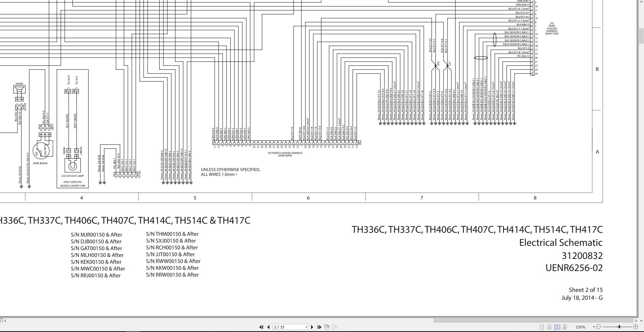Image resolution: width=644 pixels, height=332 pixels.
Task: Click the zoom slider handle
Action: 619,327
